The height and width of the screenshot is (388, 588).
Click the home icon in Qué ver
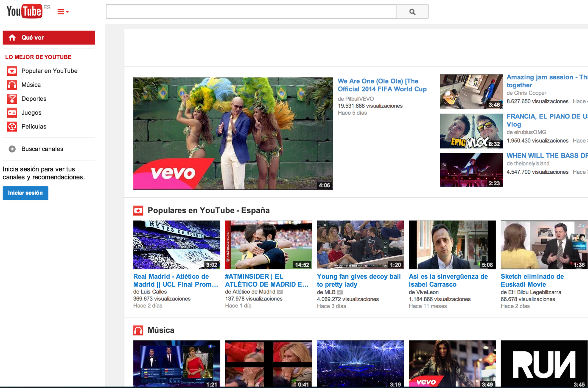tap(12, 37)
